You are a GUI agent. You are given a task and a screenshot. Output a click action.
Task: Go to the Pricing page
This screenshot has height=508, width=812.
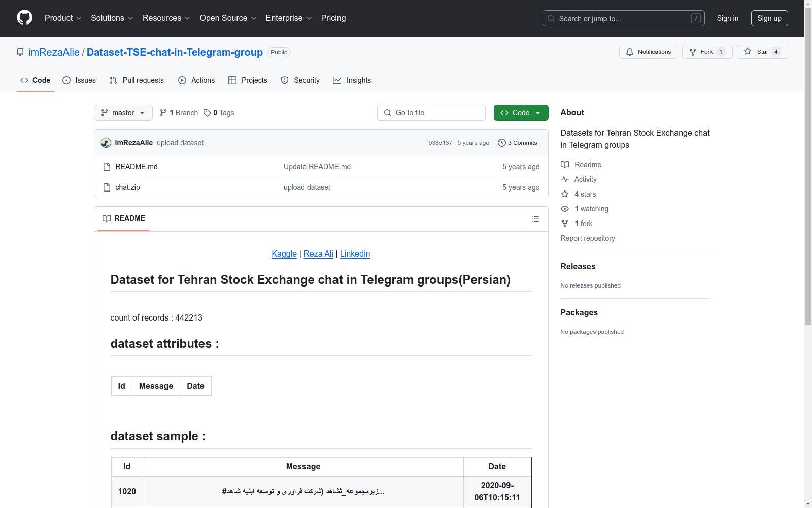333,18
